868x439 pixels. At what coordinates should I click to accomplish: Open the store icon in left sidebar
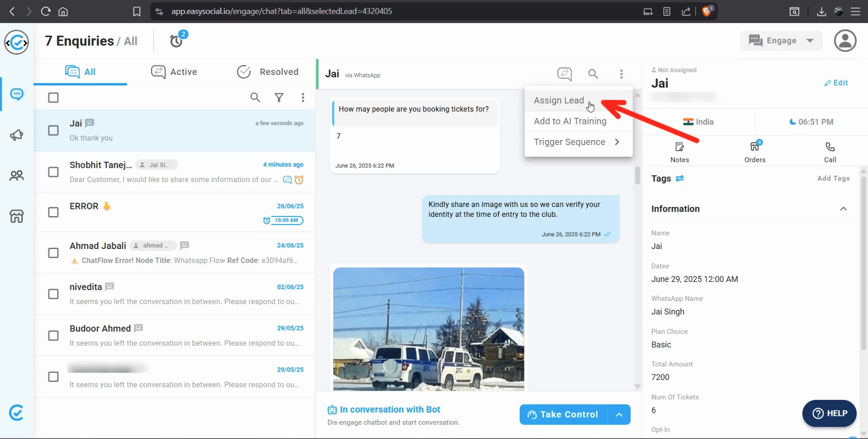pyautogui.click(x=17, y=216)
